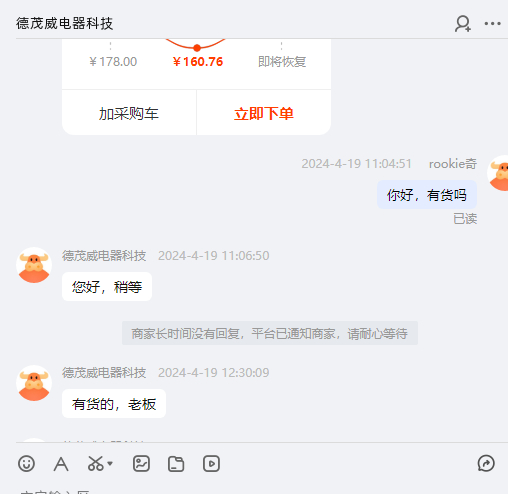Image resolution: width=508 pixels, height=494 pixels.
Task: Click rookie奇's avatar on the right
Action: pyautogui.click(x=498, y=173)
